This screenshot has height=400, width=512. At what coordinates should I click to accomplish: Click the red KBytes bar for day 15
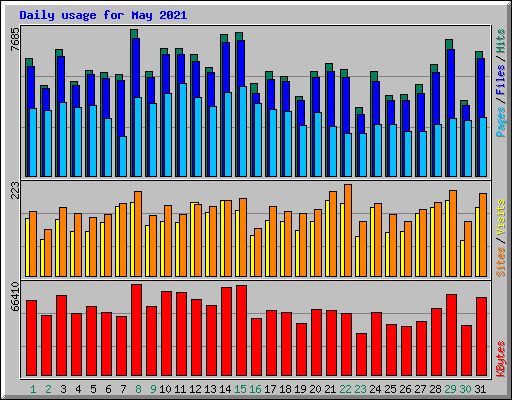(x=241, y=330)
